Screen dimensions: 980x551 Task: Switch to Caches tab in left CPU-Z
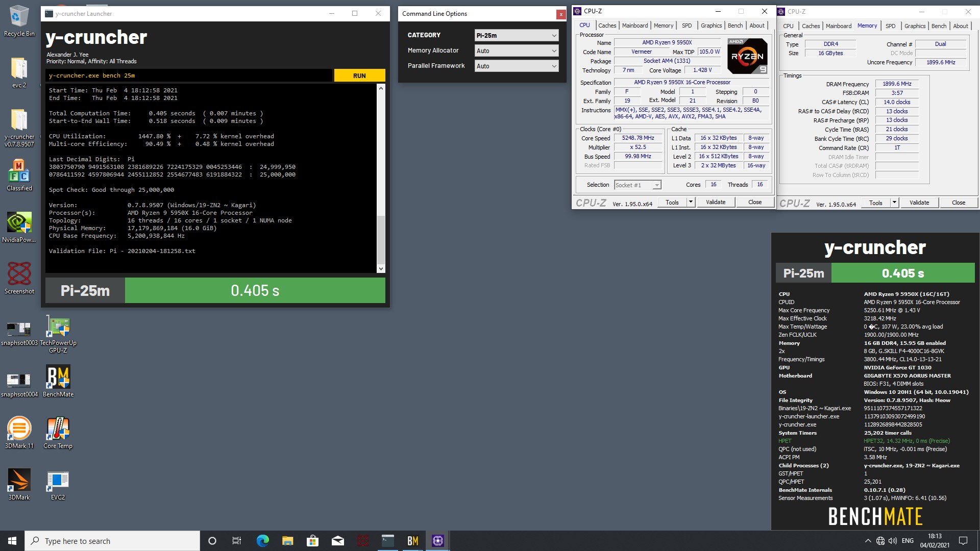tap(607, 26)
